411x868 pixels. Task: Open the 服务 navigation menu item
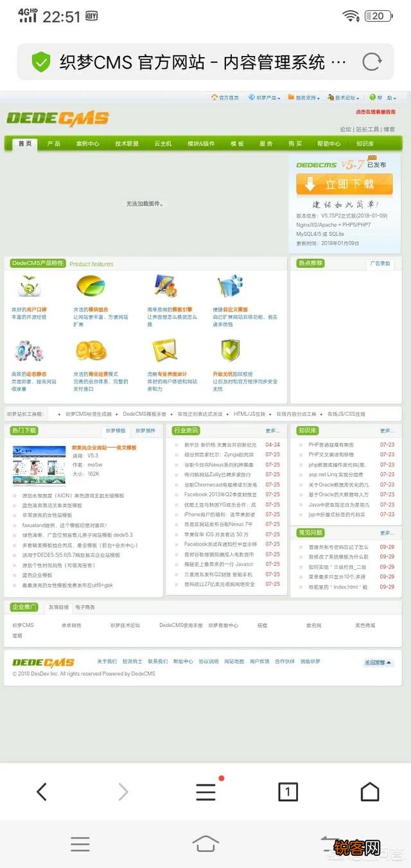point(267,144)
